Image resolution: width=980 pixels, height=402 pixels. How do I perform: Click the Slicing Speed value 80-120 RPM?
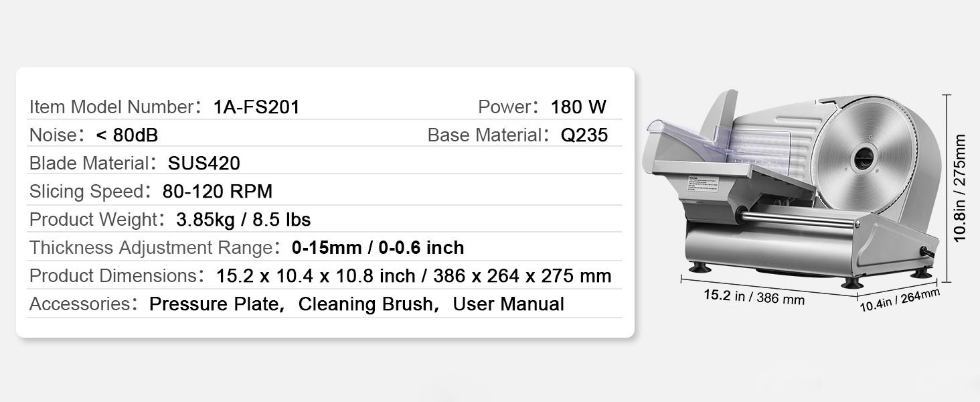point(218,192)
